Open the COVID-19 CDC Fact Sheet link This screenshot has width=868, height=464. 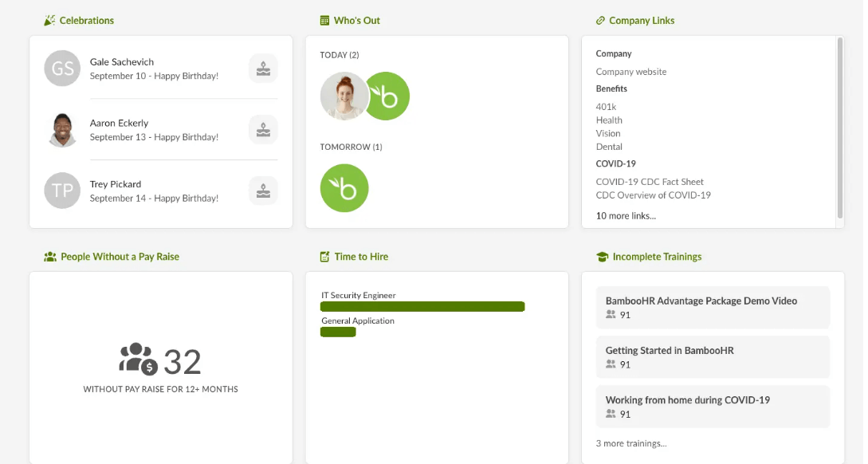pos(650,182)
